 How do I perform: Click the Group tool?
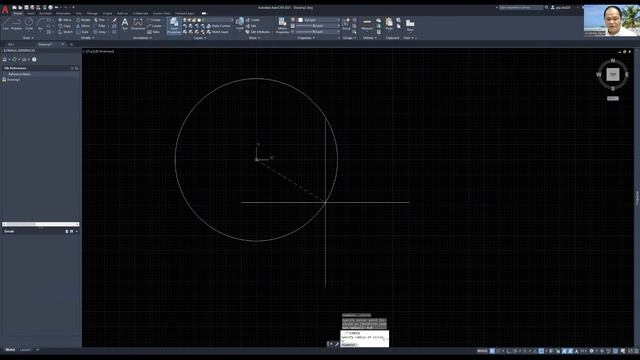(346, 24)
